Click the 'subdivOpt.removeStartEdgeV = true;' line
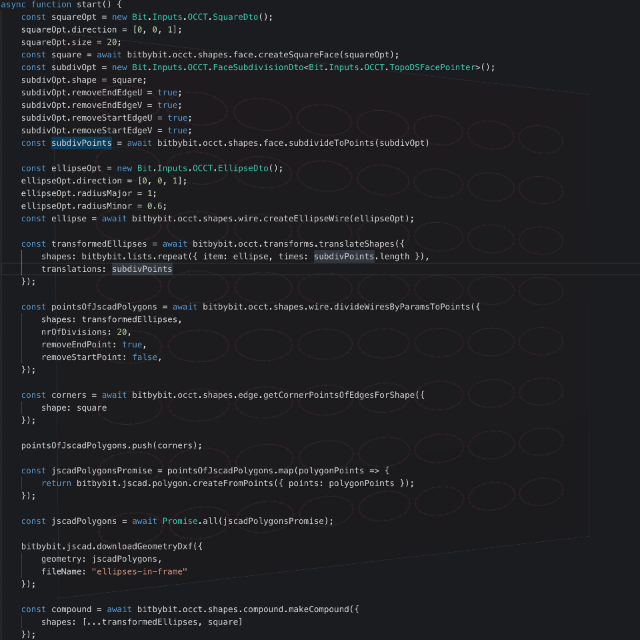The image size is (640, 640). (107, 131)
